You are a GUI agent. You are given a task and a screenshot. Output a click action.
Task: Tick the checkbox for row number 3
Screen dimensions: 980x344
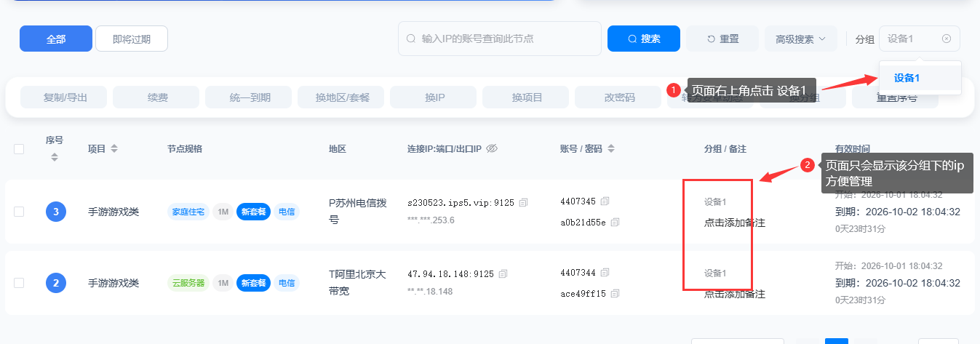[x=19, y=212]
